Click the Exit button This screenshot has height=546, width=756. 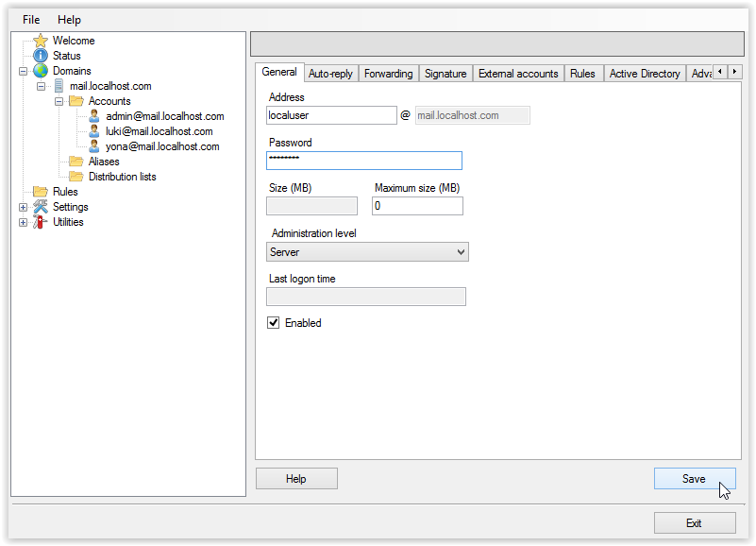(x=695, y=522)
